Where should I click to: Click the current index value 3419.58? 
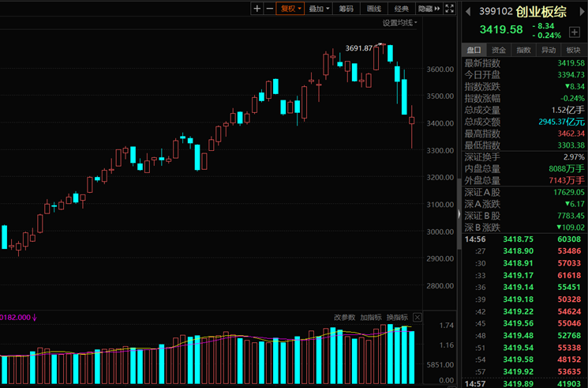(x=501, y=29)
